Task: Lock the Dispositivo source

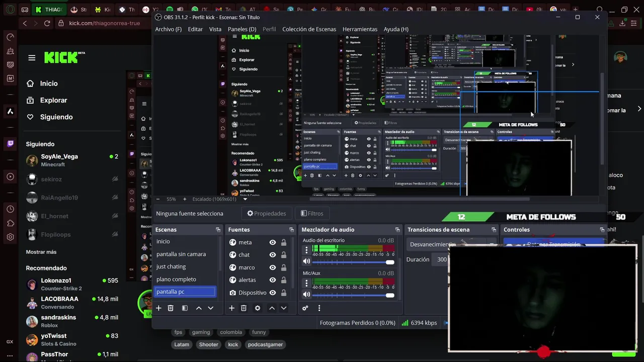Action: [x=284, y=293]
